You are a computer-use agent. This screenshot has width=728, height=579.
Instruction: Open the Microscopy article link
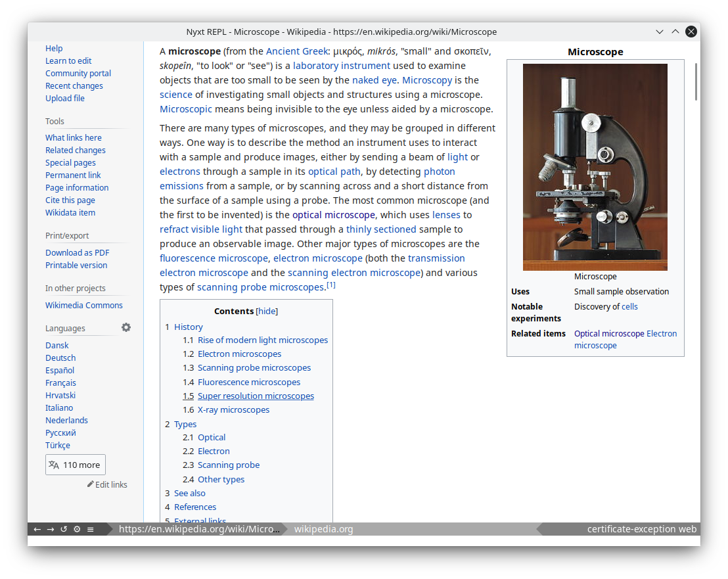(x=427, y=80)
